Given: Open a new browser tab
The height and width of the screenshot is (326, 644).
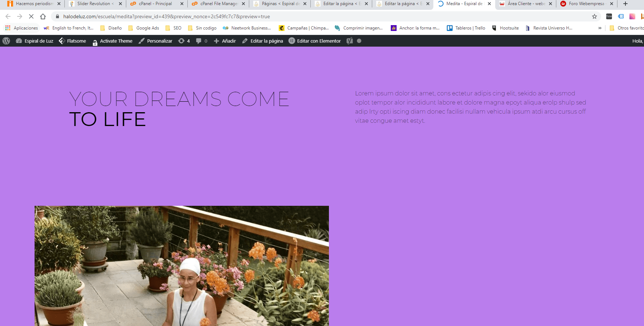Looking at the screenshot, I should (625, 4).
